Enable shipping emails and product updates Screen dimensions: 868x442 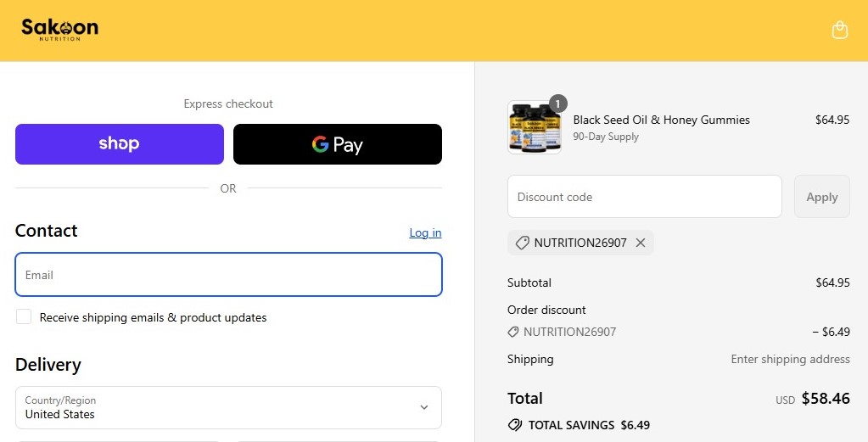coord(24,317)
